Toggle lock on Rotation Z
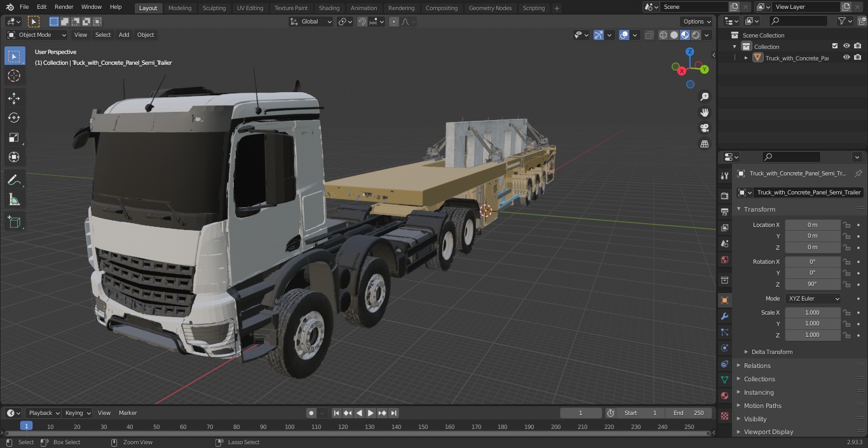Viewport: 868px width, 448px height. pyautogui.click(x=846, y=284)
